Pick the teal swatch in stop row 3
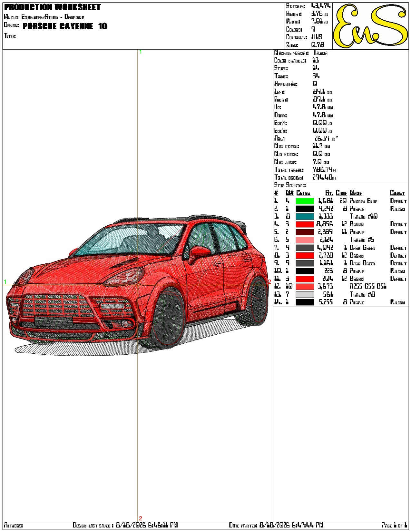Image resolution: width=411 pixels, height=532 pixels. pyautogui.click(x=305, y=216)
